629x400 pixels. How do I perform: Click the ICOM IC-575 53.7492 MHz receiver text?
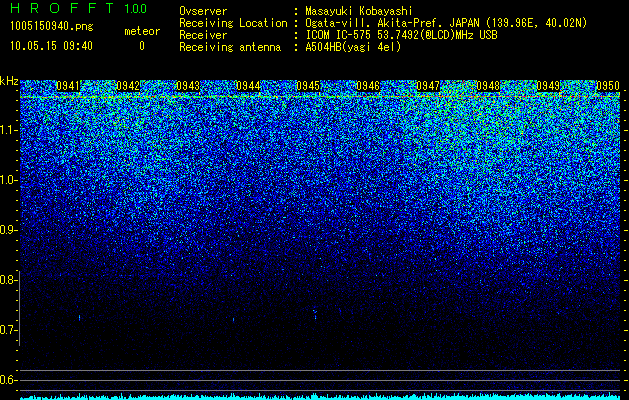tap(401, 35)
